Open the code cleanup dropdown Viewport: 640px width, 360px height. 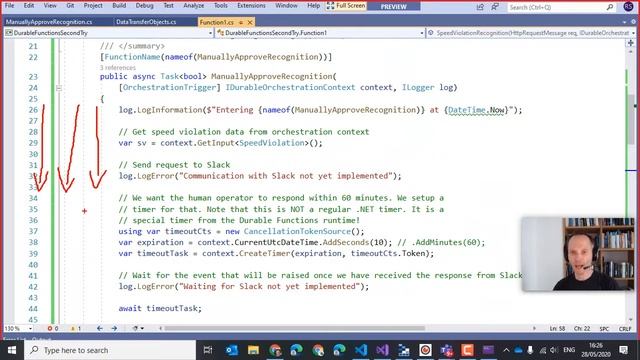(138, 328)
